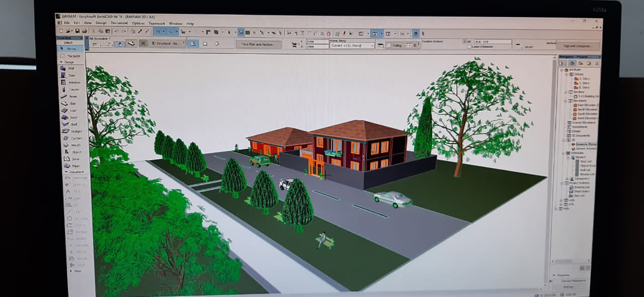Select the Door tool
Viewport: 644px width, 297px height.
[x=71, y=75]
